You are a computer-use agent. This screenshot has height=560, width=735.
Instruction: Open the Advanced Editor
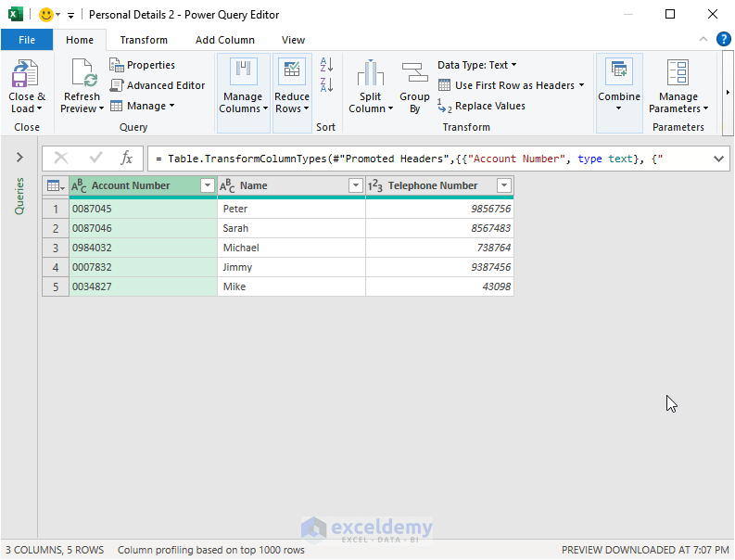point(157,85)
